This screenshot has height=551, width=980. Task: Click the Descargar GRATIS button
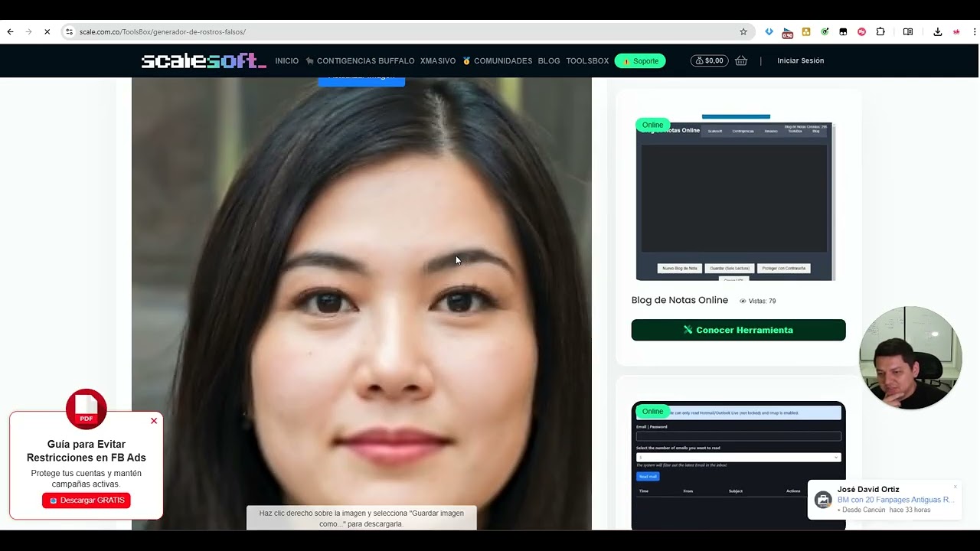click(87, 500)
